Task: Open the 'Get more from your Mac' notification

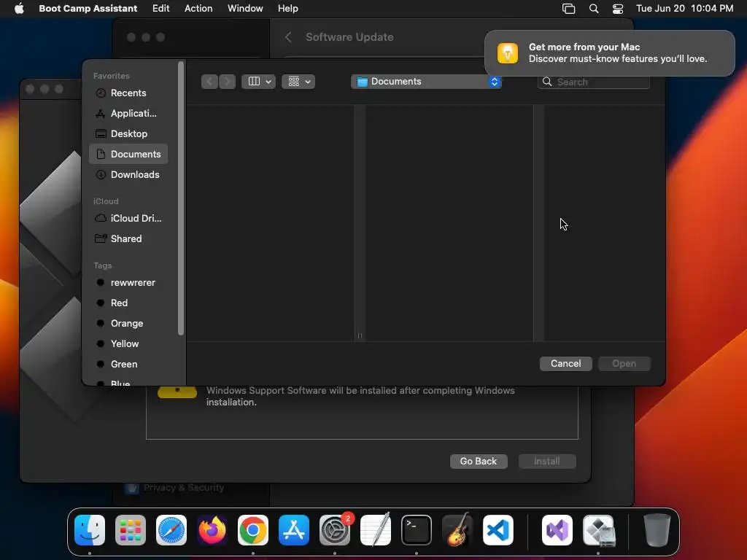Action: pos(609,52)
